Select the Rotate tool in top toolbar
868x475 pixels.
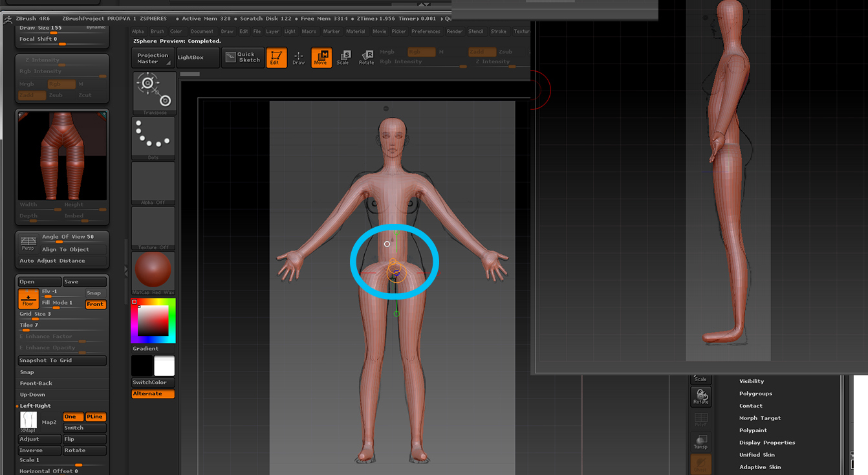366,58
